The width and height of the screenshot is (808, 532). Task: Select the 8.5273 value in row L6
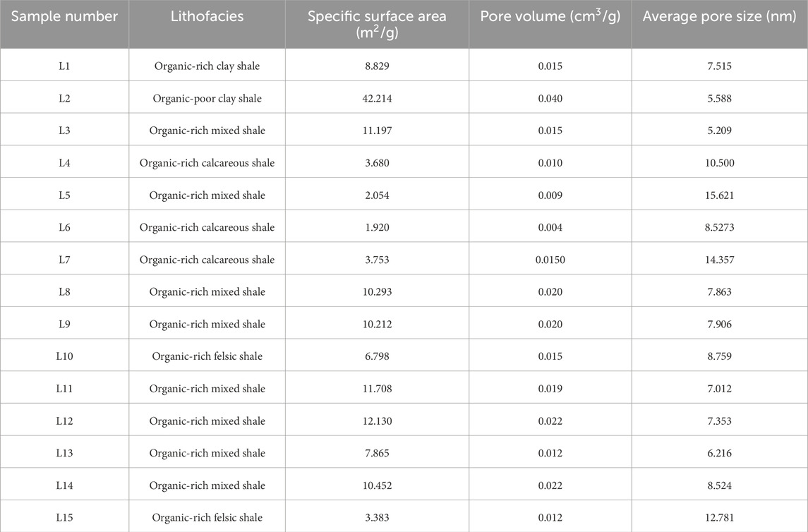(x=719, y=227)
